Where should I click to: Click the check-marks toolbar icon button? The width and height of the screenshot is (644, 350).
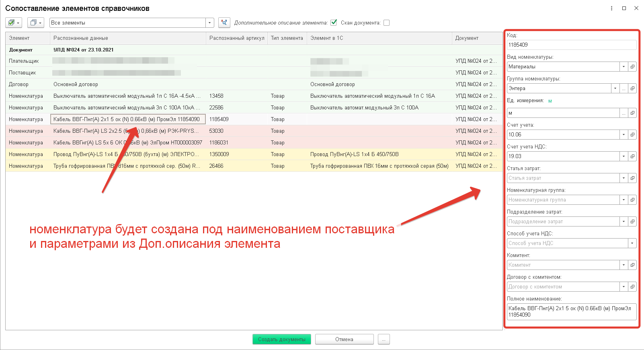tap(13, 23)
